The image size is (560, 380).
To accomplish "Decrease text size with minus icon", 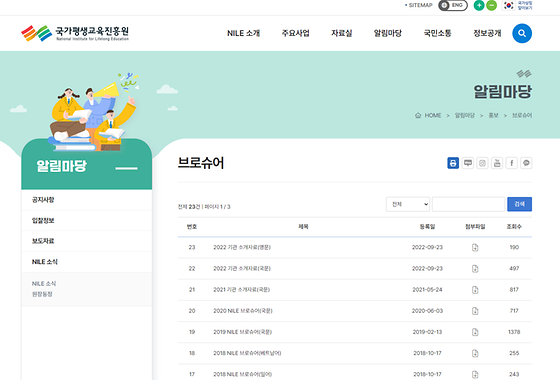I will (491, 5).
